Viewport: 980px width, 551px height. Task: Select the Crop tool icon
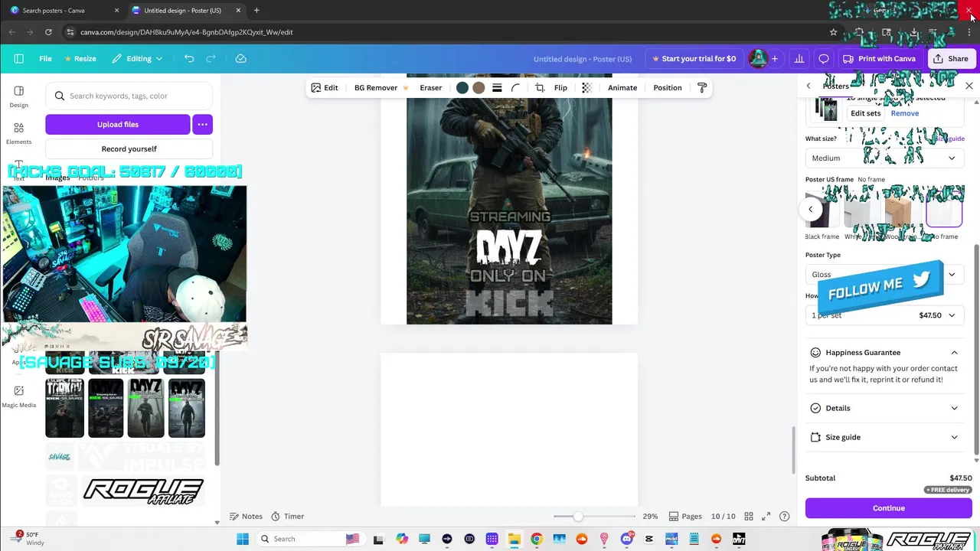pos(540,88)
